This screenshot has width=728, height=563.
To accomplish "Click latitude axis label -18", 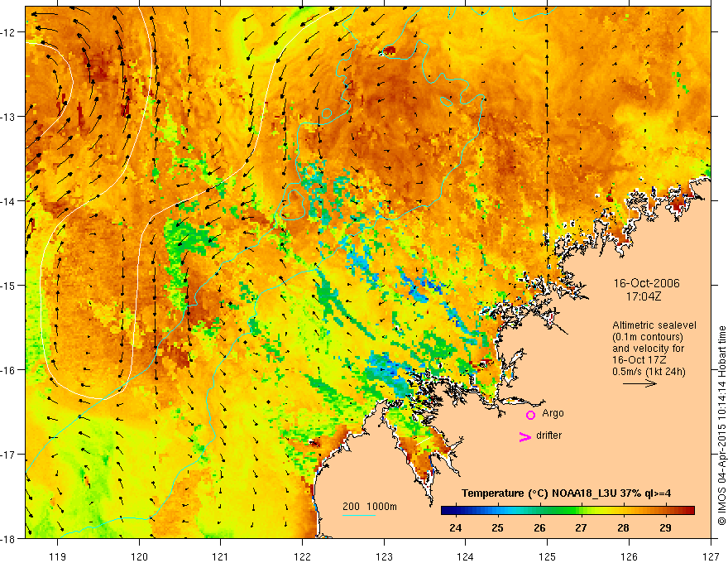I will click(9, 539).
